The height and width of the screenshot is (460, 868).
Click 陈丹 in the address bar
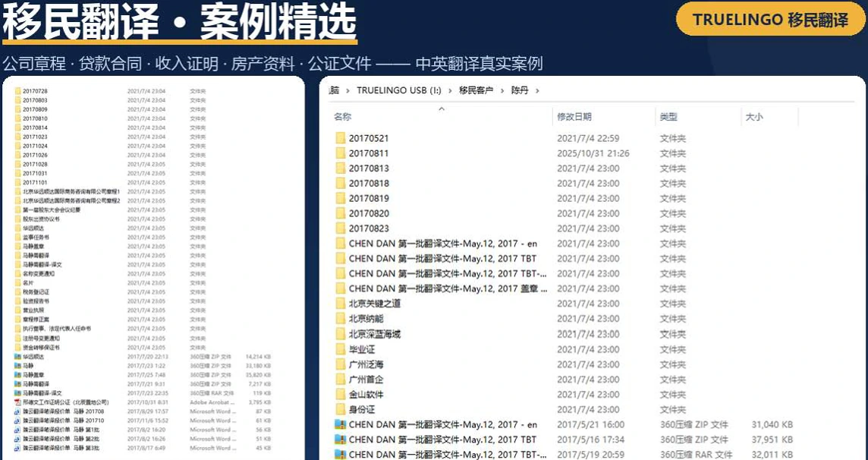tap(520, 90)
